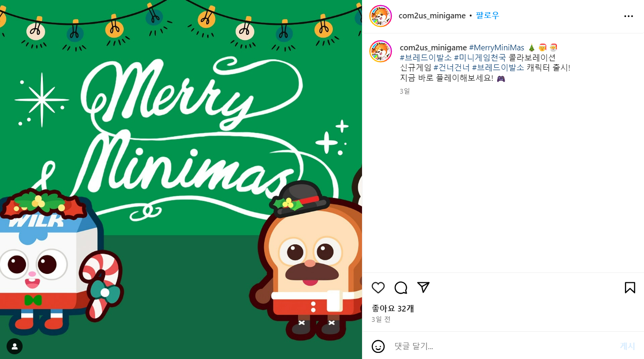Screen dimensions: 644x359
Task: Save post with bookmark icon
Action: pos(630,287)
